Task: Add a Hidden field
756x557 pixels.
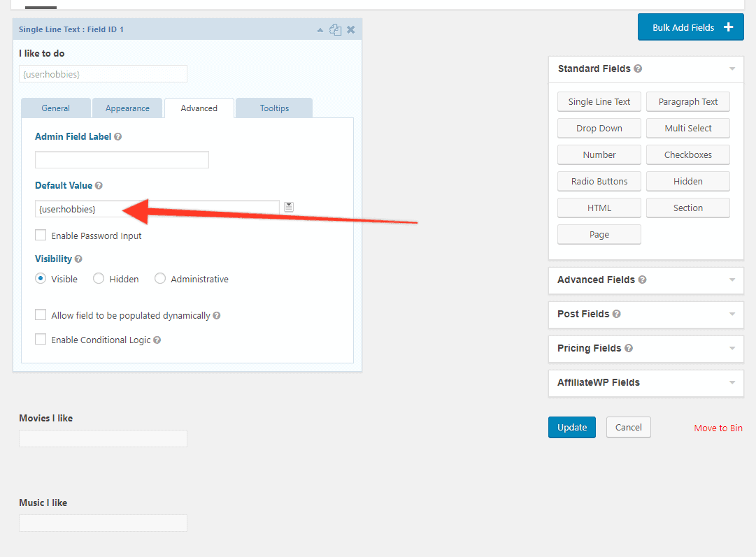Action: [688, 181]
